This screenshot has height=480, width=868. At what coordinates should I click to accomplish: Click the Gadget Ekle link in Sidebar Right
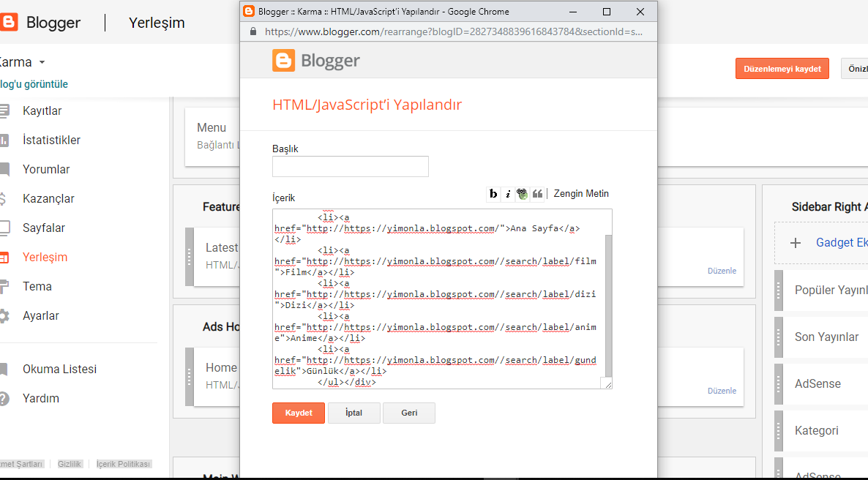842,242
